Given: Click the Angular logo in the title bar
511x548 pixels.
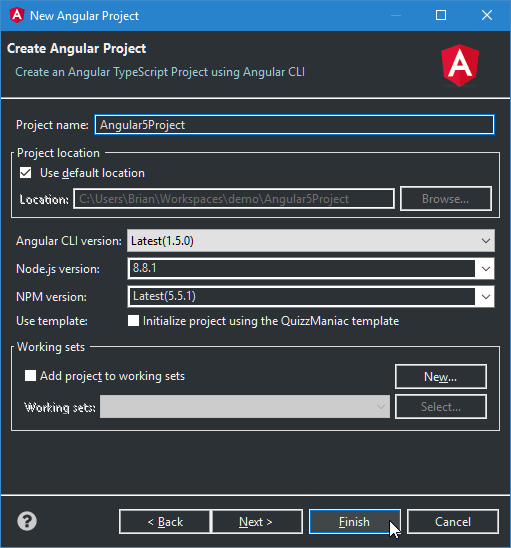Looking at the screenshot, I should coord(17,15).
